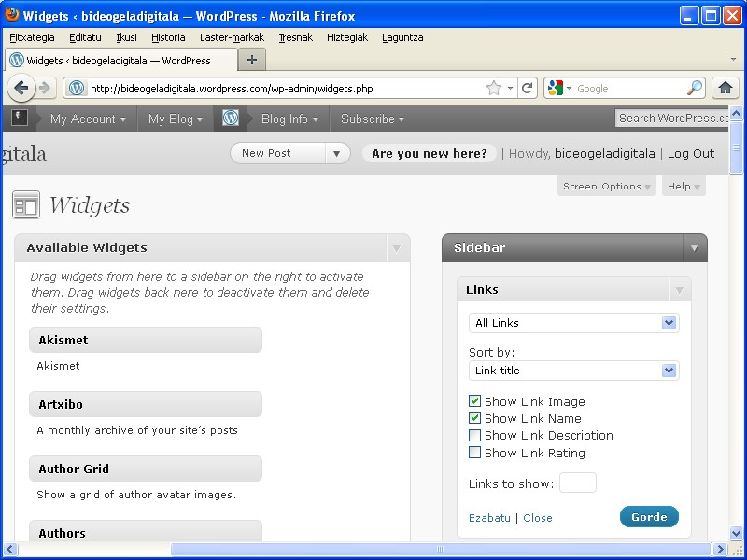747x560 pixels.
Task: Open the Laguntza menu
Action: pyautogui.click(x=402, y=37)
